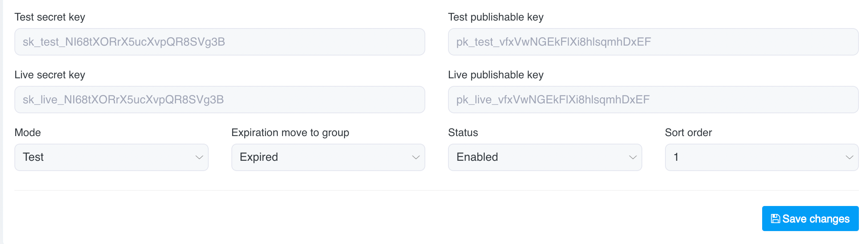Open the Sort order dropdown
868x244 pixels.
click(x=761, y=157)
